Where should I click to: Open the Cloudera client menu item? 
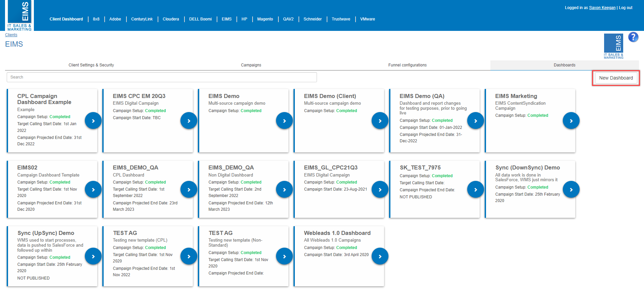coord(171,19)
